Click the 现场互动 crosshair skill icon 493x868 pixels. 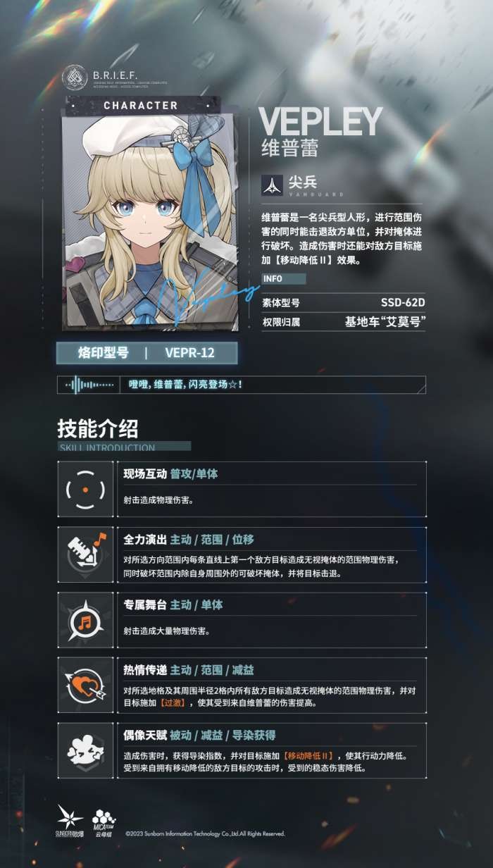85,489
